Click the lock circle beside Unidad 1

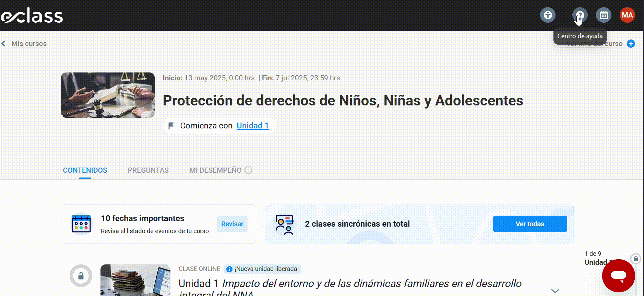click(81, 276)
